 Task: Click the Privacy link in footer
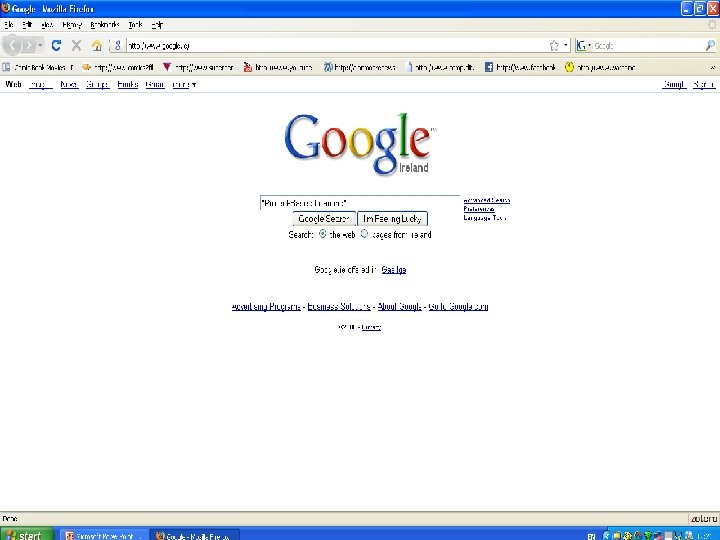[x=371, y=327]
